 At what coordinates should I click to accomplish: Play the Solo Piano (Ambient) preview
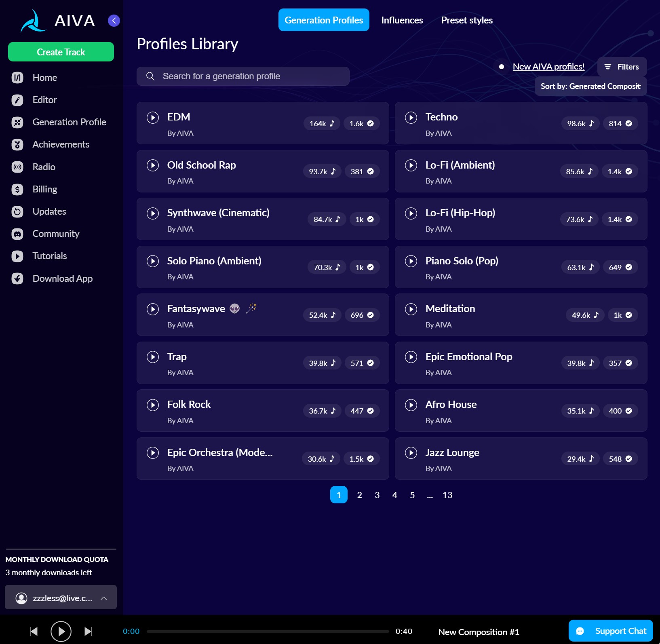point(153,261)
